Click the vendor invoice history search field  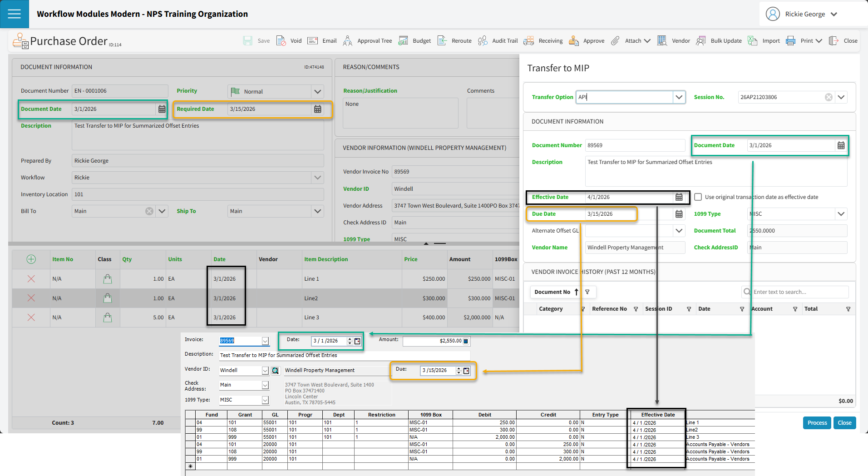[799, 292]
